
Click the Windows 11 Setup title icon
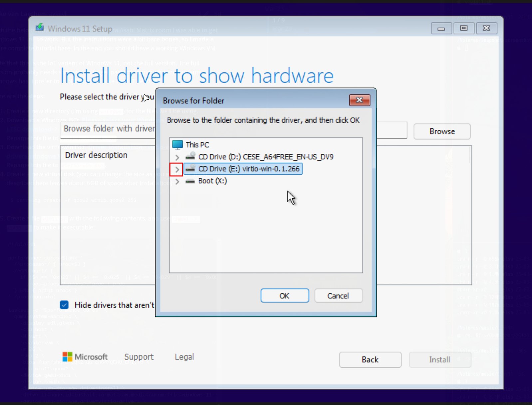coord(40,27)
